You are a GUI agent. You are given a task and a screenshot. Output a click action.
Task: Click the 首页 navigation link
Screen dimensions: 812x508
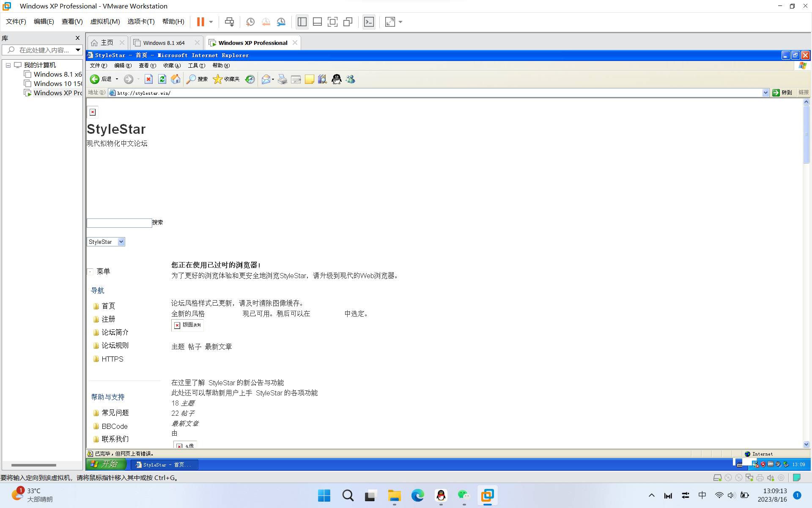coord(108,306)
